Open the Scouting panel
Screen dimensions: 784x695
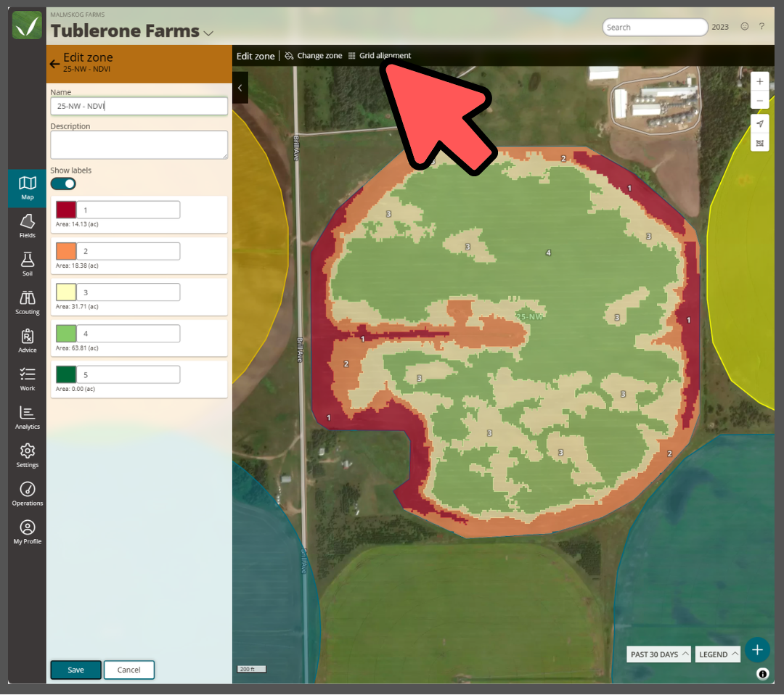(x=27, y=303)
